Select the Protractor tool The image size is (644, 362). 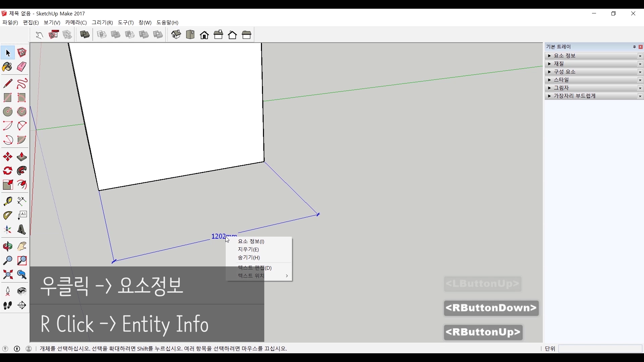pos(7,215)
